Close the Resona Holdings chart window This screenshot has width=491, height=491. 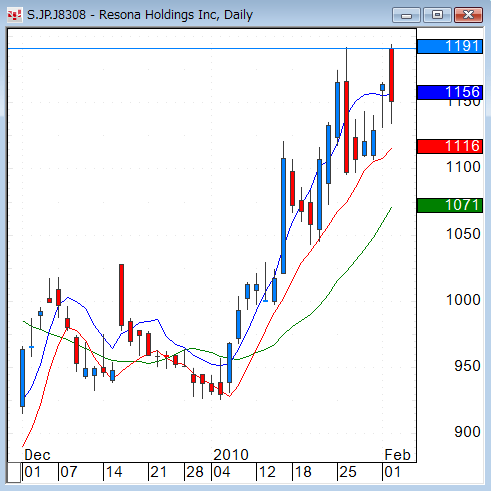pos(468,15)
